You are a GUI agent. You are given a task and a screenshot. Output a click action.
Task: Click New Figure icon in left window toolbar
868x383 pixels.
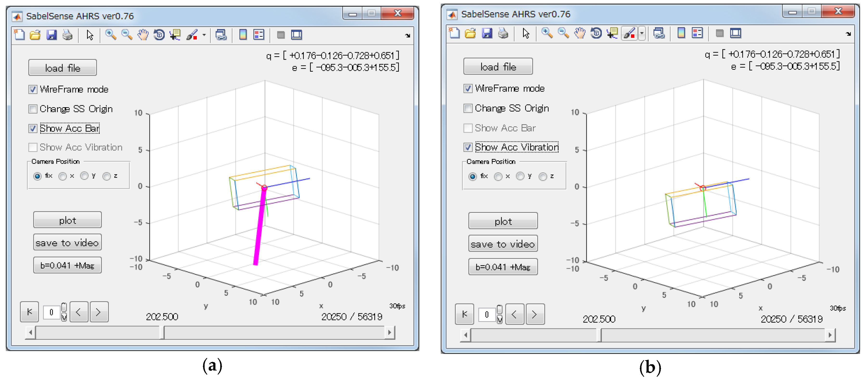[x=19, y=35]
